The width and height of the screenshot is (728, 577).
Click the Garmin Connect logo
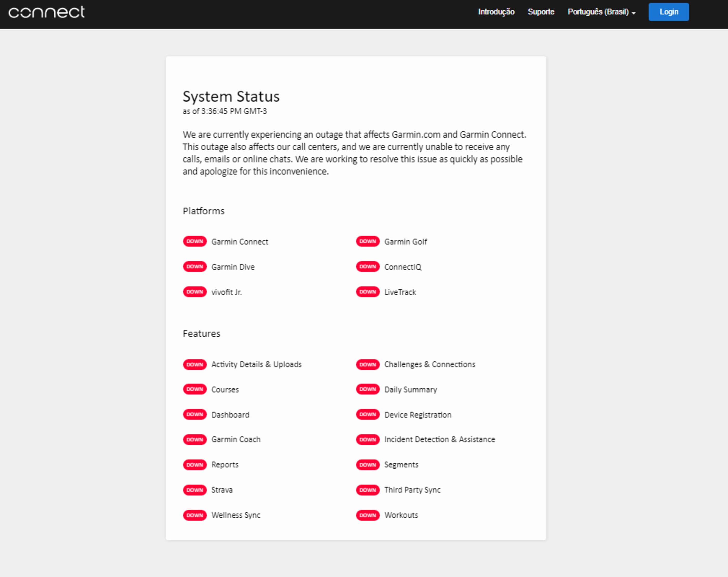pos(47,12)
